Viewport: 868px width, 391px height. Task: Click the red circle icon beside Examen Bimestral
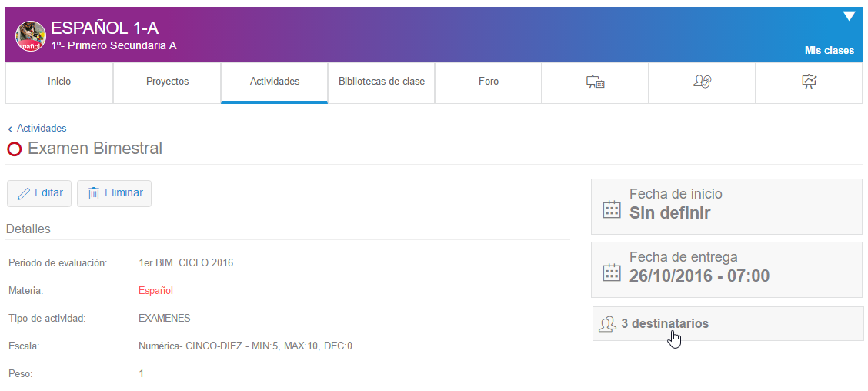click(x=15, y=149)
